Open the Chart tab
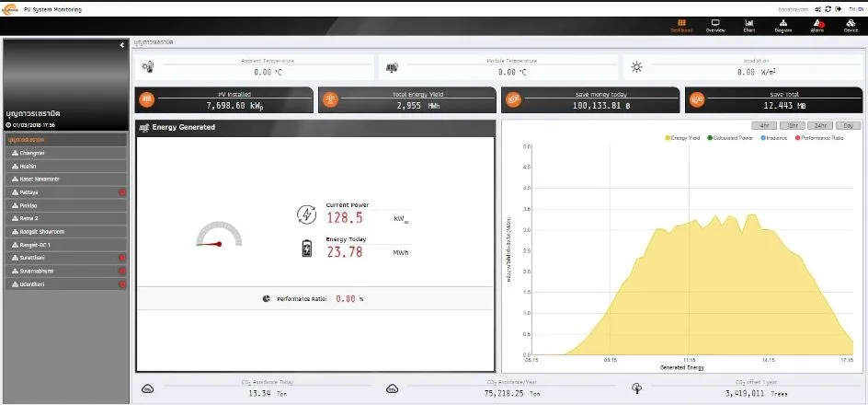This screenshot has width=868, height=405. (749, 26)
